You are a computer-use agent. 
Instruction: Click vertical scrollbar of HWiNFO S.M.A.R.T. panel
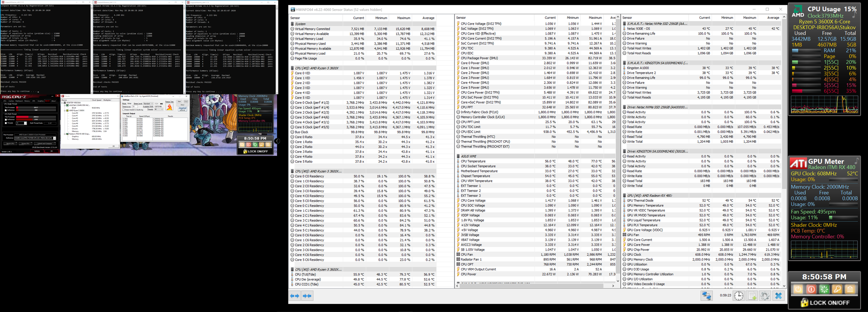point(784,151)
